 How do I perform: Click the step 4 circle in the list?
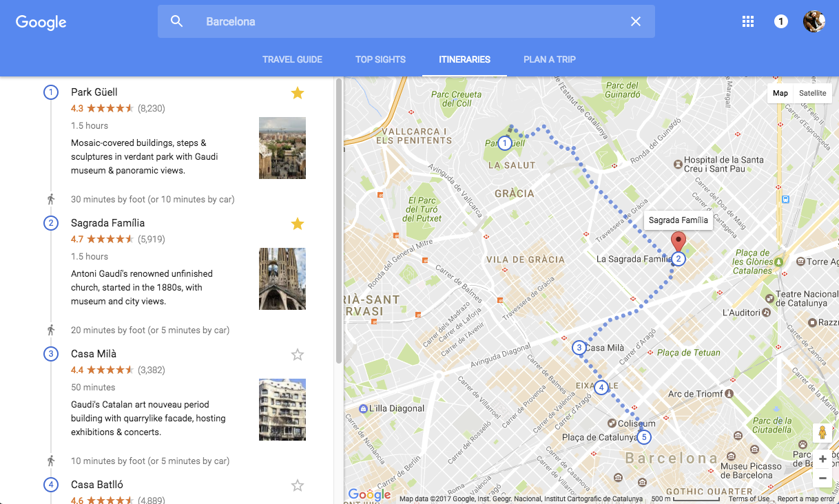pyautogui.click(x=51, y=485)
